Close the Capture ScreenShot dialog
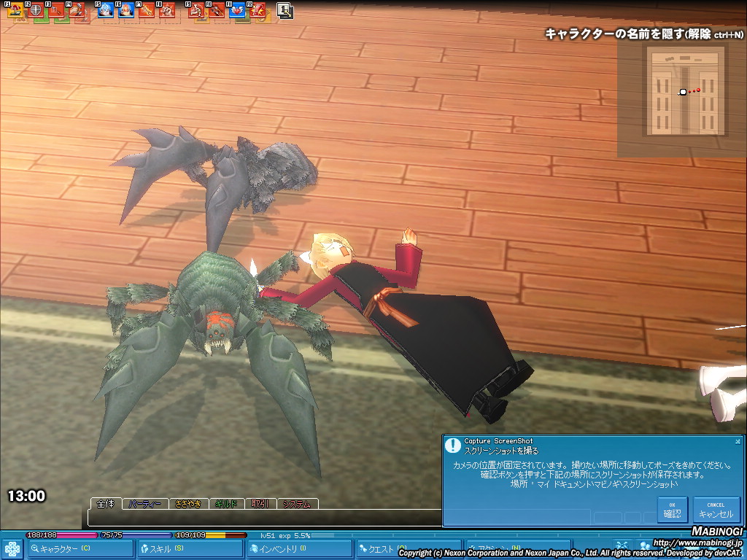 [x=738, y=441]
